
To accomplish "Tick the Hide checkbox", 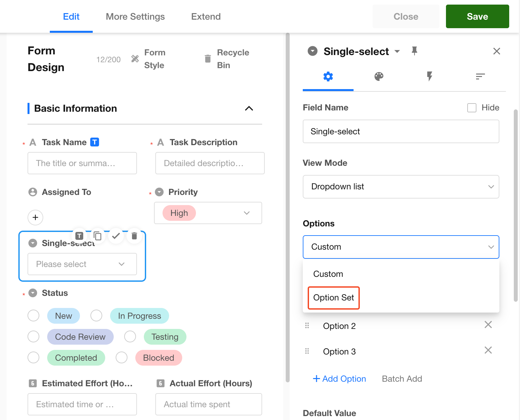I will click(x=472, y=108).
